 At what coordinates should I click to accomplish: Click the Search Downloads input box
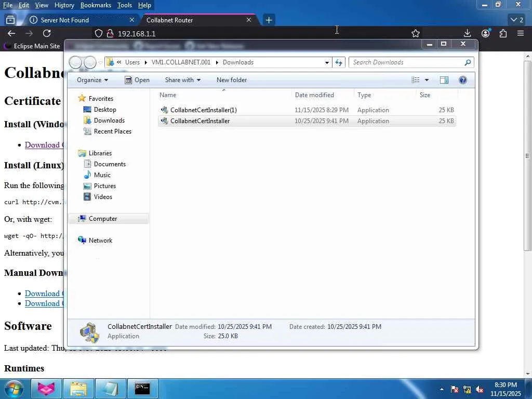(407, 62)
